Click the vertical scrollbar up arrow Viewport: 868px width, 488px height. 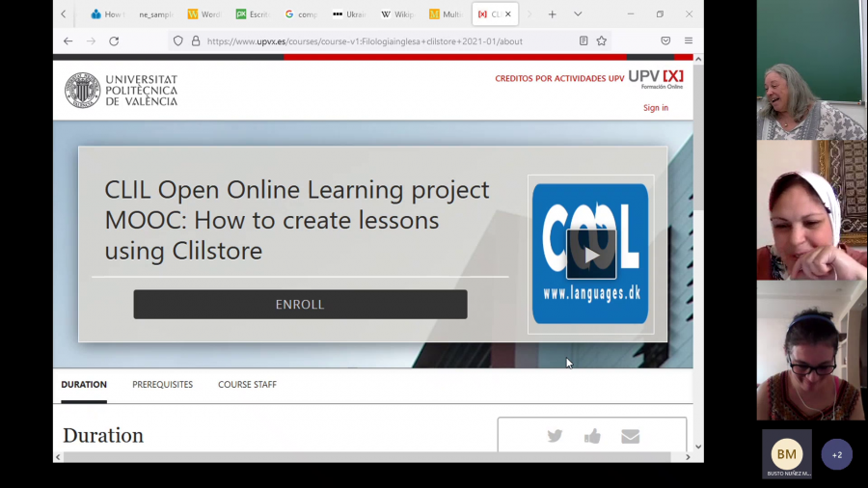point(698,59)
